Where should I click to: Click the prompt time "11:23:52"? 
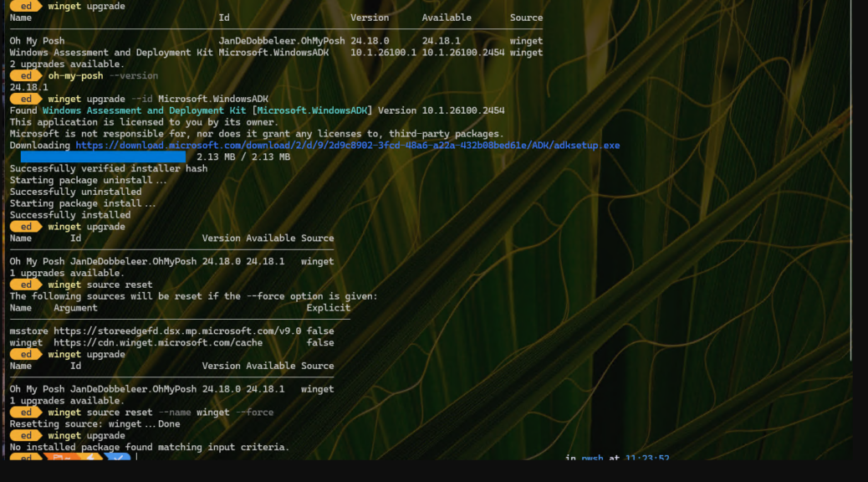tap(647, 458)
